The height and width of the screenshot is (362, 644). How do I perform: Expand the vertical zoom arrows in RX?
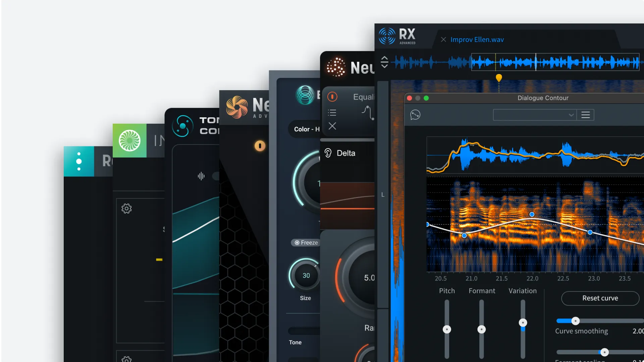[x=384, y=62]
